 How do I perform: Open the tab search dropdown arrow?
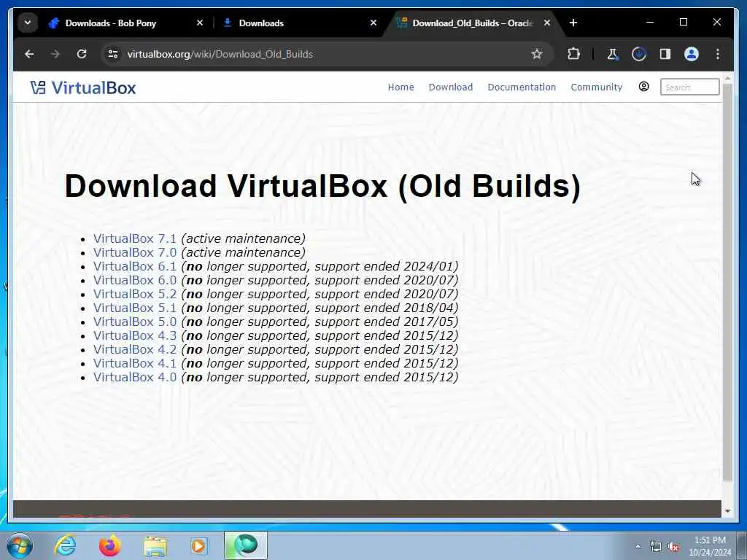point(28,23)
